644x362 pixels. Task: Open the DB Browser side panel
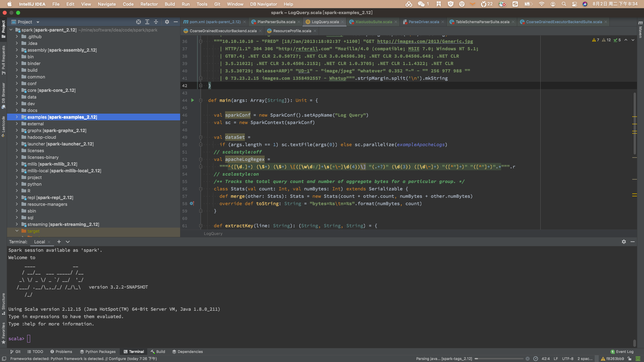point(3,96)
